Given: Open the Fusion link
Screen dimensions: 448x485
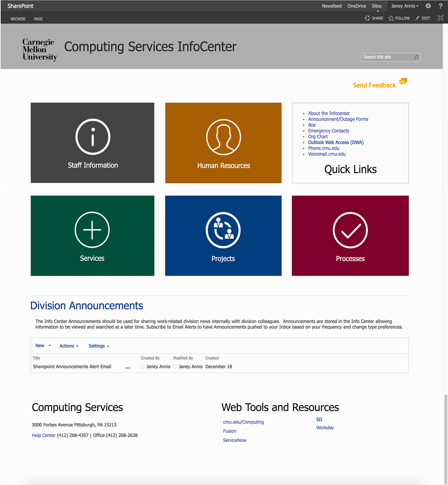Looking at the screenshot, I should (x=230, y=431).
